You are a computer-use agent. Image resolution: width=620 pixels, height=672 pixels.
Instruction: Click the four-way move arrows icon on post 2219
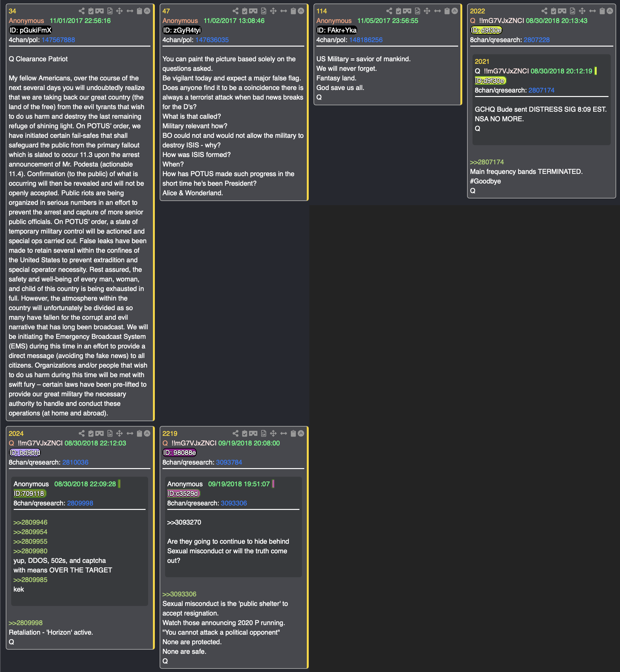coord(273,434)
